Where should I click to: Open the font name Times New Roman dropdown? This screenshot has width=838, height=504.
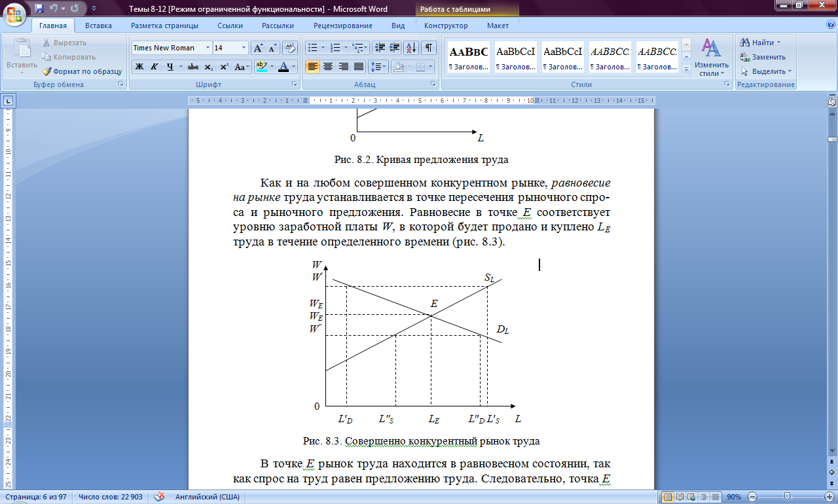pyautogui.click(x=208, y=48)
